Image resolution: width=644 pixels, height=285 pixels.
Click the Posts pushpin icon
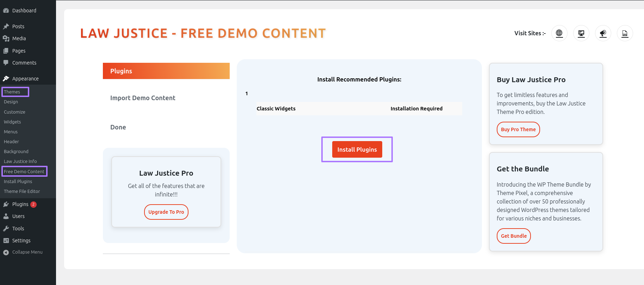click(6, 26)
